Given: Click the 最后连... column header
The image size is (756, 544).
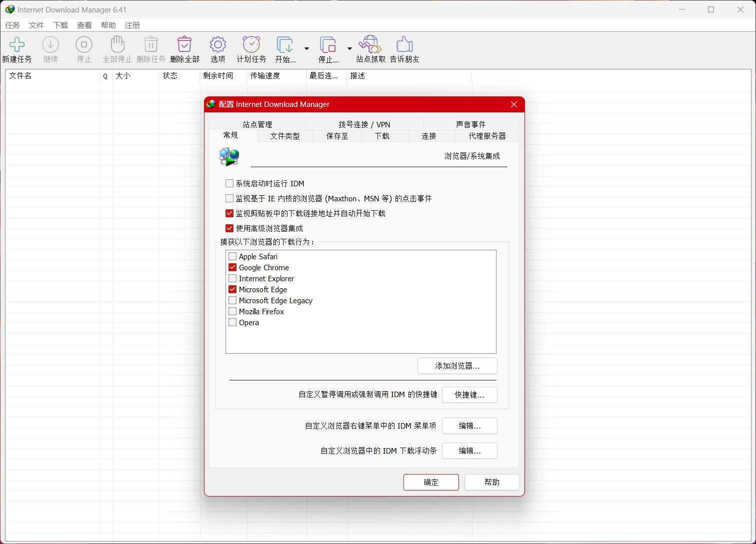Looking at the screenshot, I should (x=326, y=76).
